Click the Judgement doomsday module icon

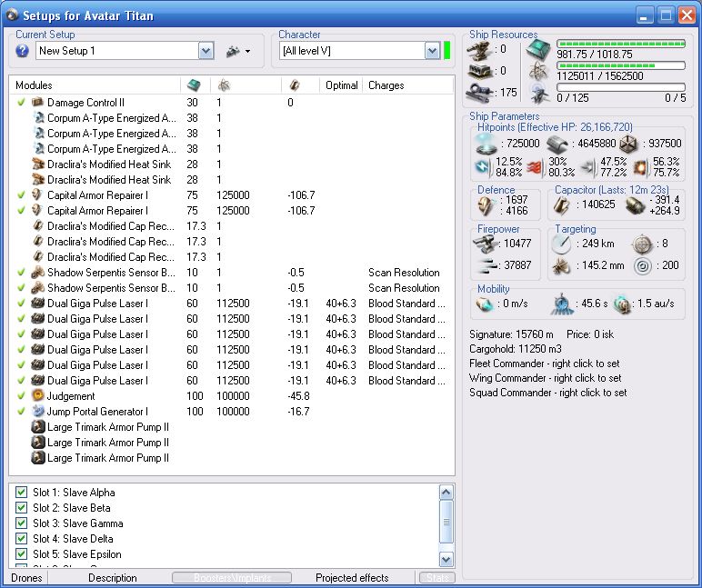[38, 396]
